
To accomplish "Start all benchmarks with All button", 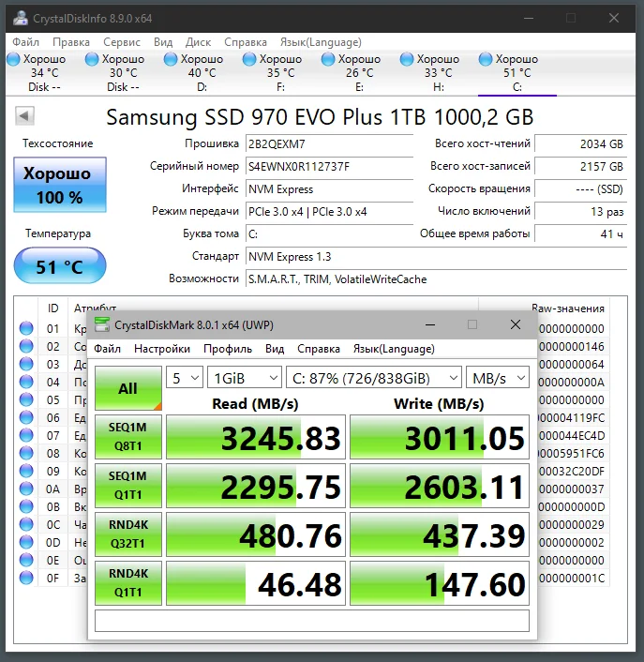I will (x=127, y=388).
